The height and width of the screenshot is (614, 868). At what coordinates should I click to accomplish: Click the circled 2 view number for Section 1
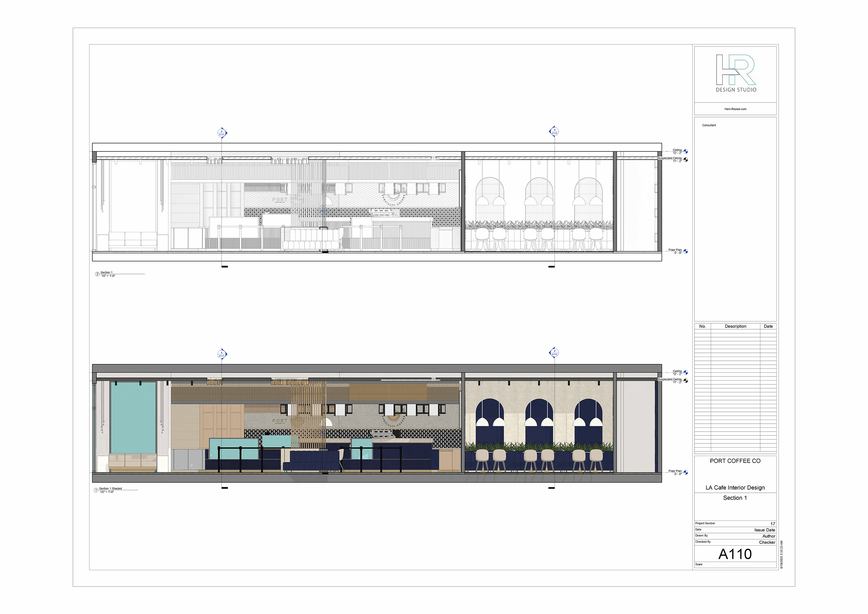(97, 274)
